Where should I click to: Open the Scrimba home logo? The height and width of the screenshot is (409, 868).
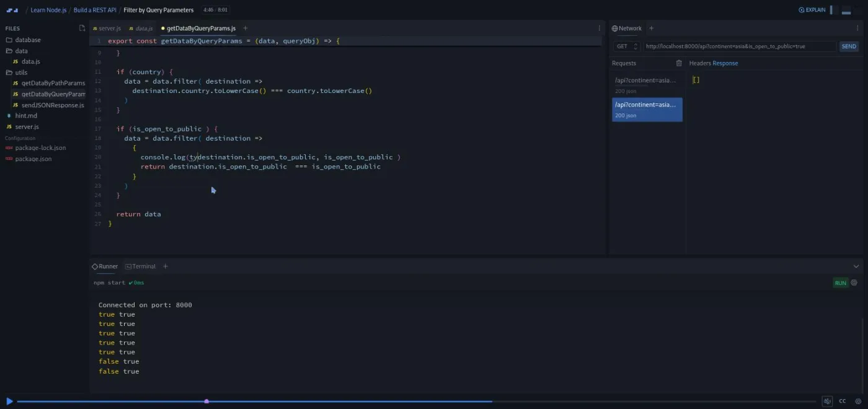(12, 10)
